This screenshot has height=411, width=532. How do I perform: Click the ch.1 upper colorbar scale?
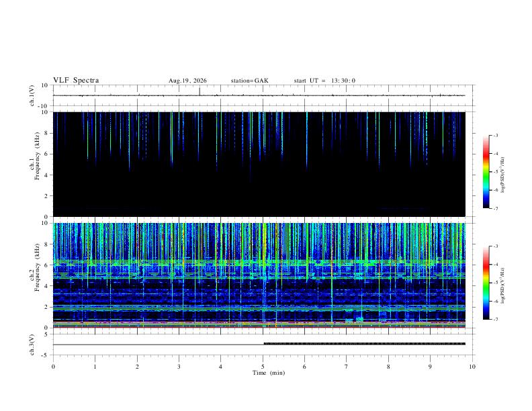tap(486, 172)
